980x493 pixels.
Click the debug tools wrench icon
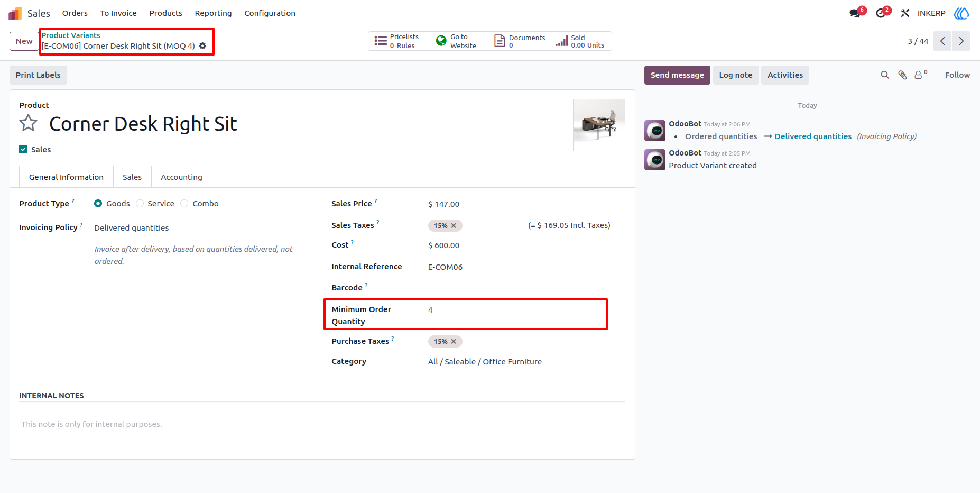pos(905,13)
